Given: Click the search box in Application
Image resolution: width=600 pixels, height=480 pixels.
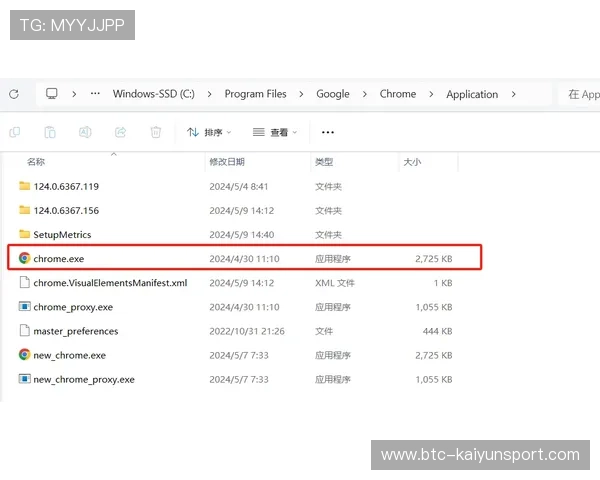Looking at the screenshot, I should coord(580,94).
